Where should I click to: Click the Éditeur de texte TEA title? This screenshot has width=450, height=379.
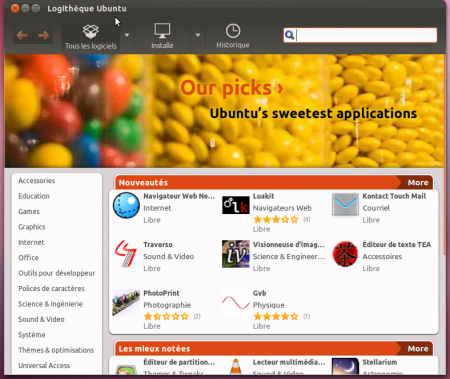pyautogui.click(x=396, y=245)
